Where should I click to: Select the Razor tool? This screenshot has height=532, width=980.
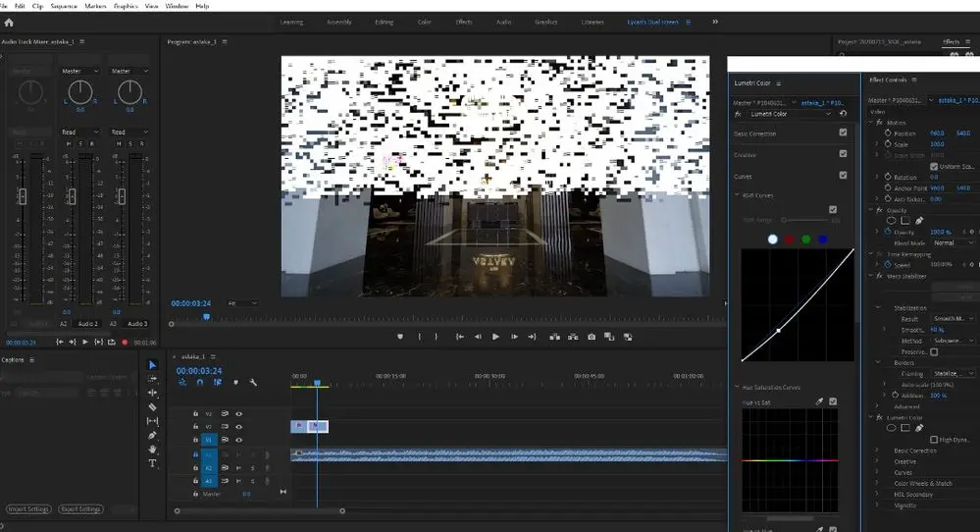coord(152,406)
